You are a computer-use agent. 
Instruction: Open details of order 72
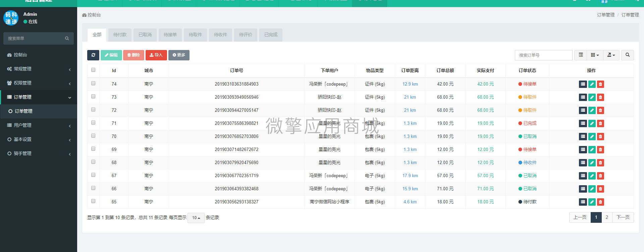(x=583, y=110)
